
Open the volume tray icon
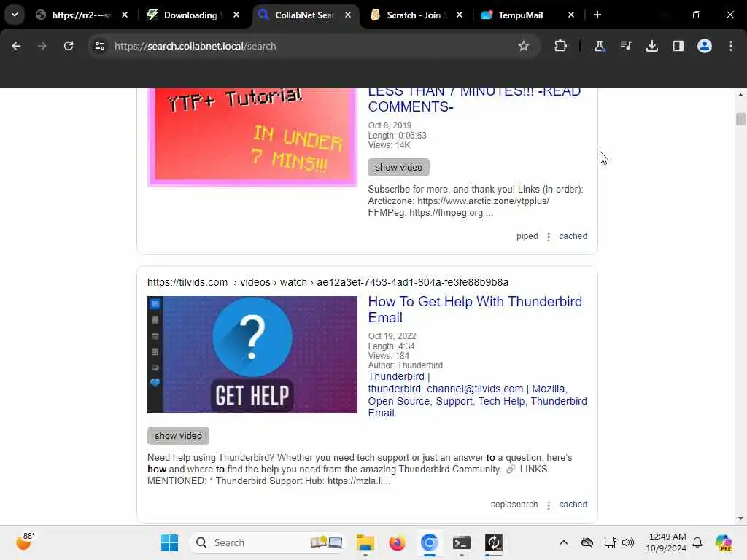(628, 542)
